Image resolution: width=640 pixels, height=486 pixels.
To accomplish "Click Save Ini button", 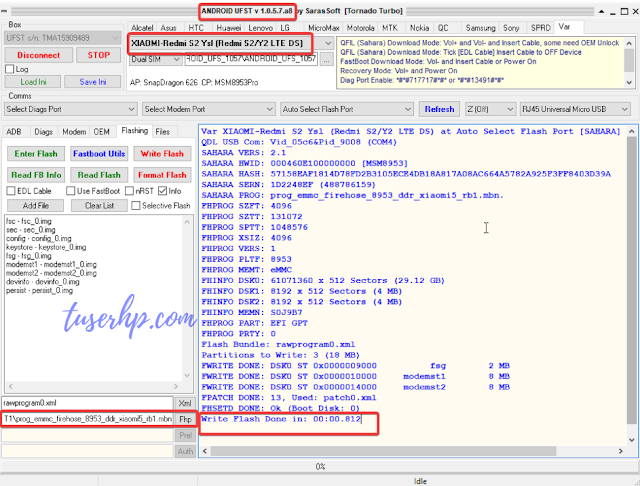I will tap(93, 82).
